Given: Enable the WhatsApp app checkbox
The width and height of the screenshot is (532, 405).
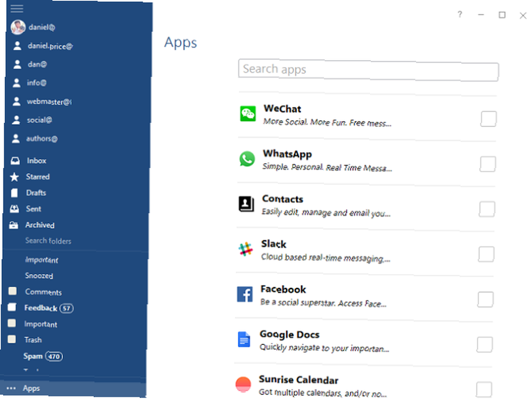Looking at the screenshot, I should click(487, 164).
